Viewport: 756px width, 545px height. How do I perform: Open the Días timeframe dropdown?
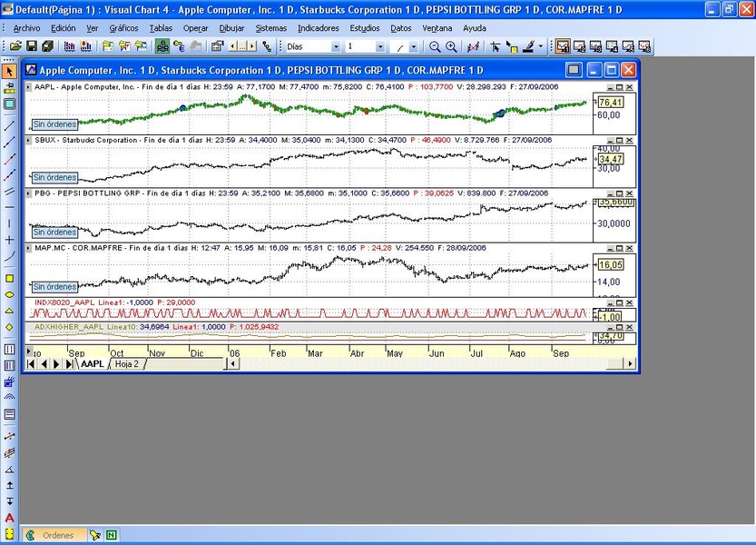(x=336, y=47)
